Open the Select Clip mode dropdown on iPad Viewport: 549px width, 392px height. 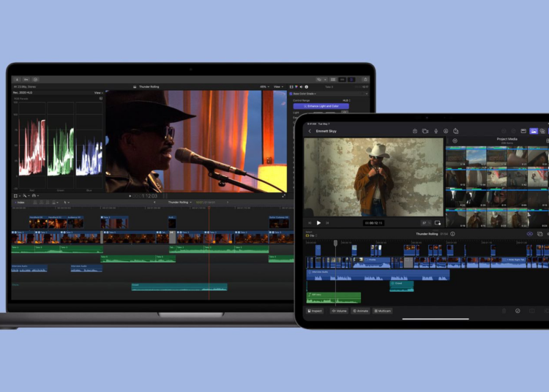point(311,235)
